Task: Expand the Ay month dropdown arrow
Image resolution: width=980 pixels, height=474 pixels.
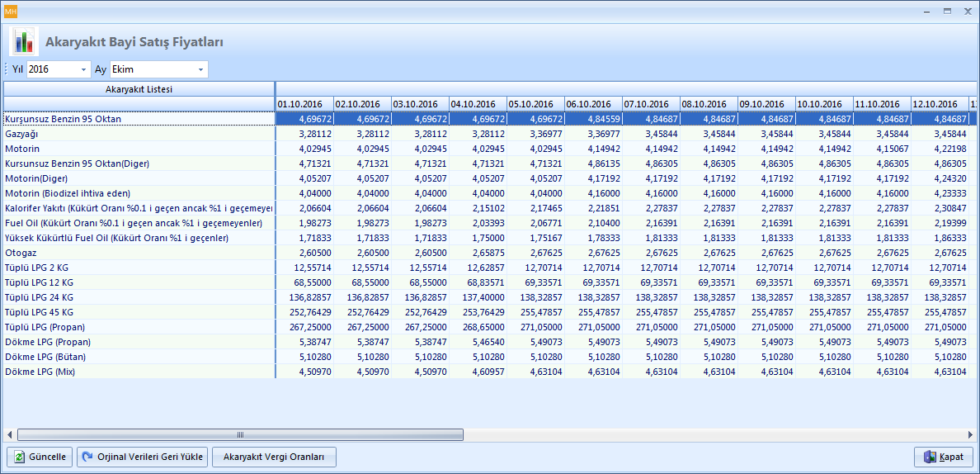Action: (x=200, y=70)
